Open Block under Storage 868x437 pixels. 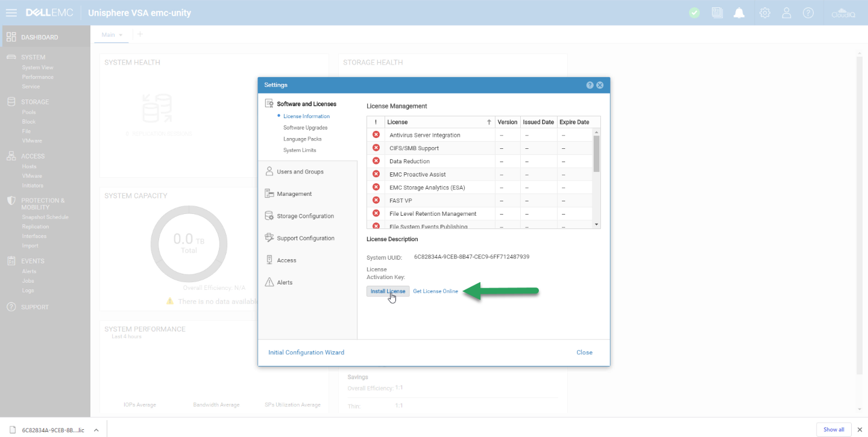click(28, 122)
